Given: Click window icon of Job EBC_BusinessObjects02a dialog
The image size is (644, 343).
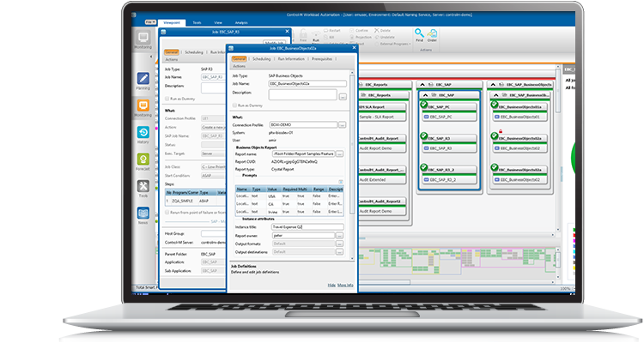Looking at the screenshot, I should point(231,48).
